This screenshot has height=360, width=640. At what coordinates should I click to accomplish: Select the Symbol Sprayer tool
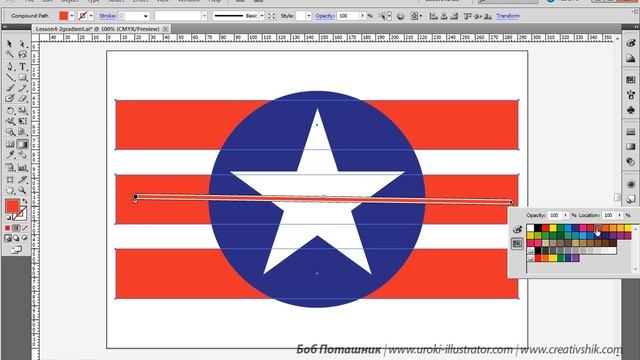tap(10, 167)
